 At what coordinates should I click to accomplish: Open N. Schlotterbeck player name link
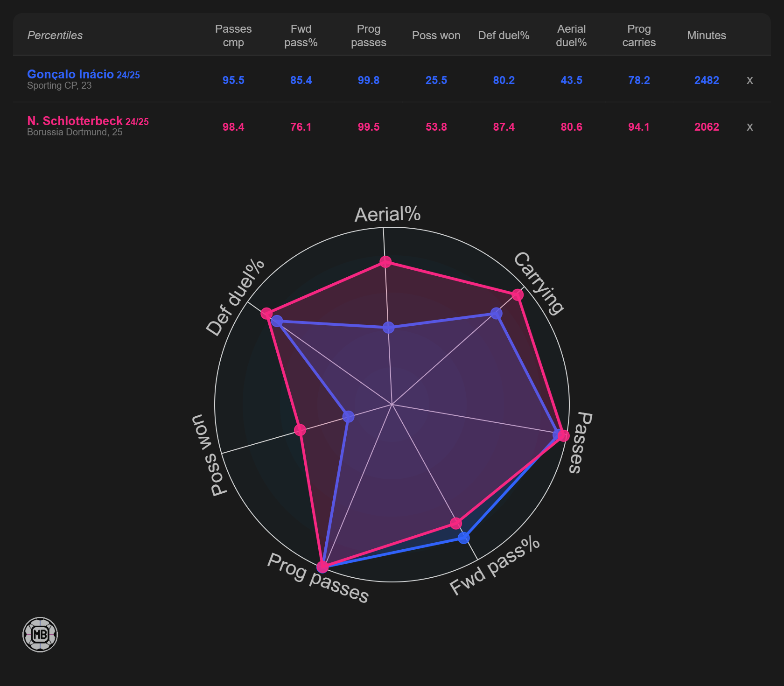coord(75,121)
